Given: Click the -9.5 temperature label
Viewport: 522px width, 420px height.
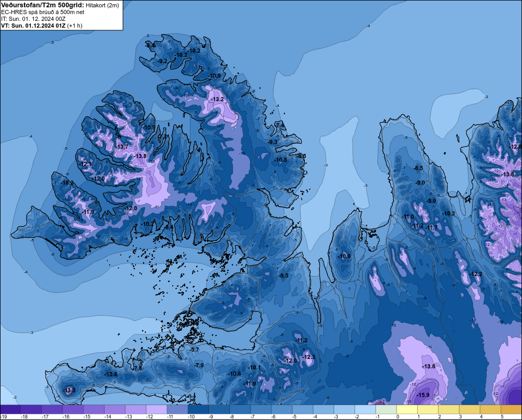Looking at the screenshot, I should tap(283, 275).
